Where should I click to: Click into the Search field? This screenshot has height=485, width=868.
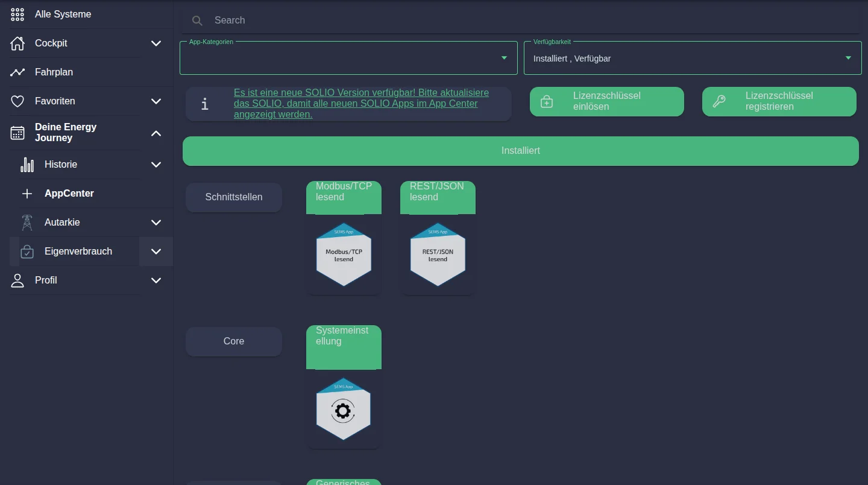pyautogui.click(x=521, y=21)
